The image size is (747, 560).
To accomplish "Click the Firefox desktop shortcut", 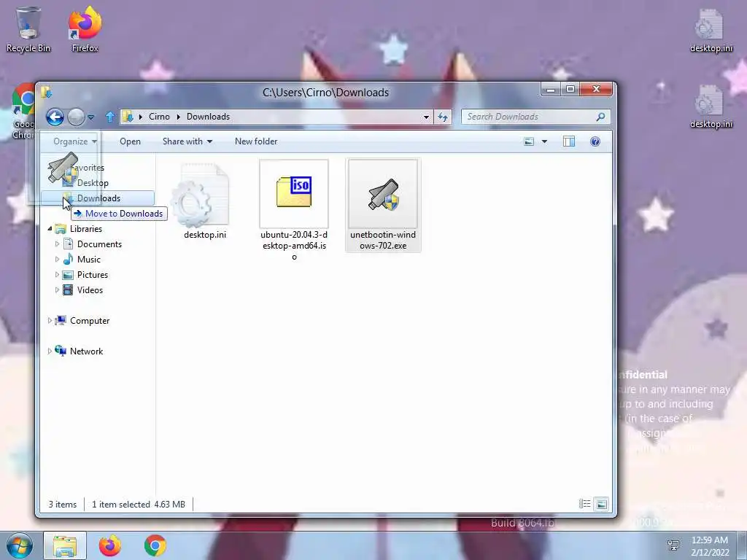I will [85, 29].
